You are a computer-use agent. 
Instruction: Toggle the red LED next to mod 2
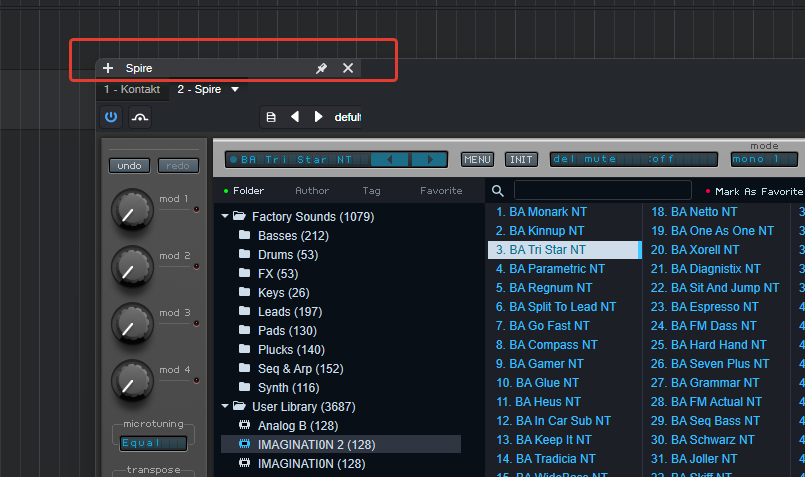click(196, 266)
